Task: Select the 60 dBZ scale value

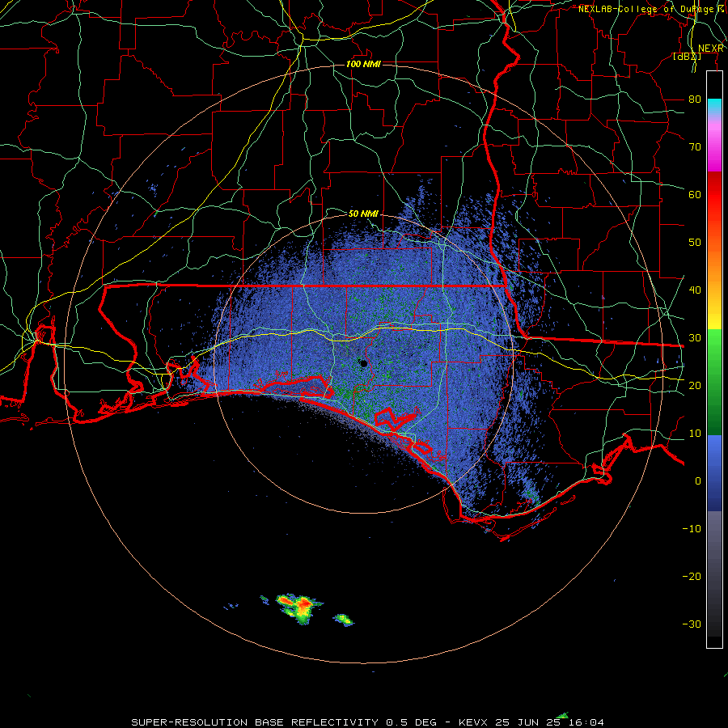Action: coord(695,194)
